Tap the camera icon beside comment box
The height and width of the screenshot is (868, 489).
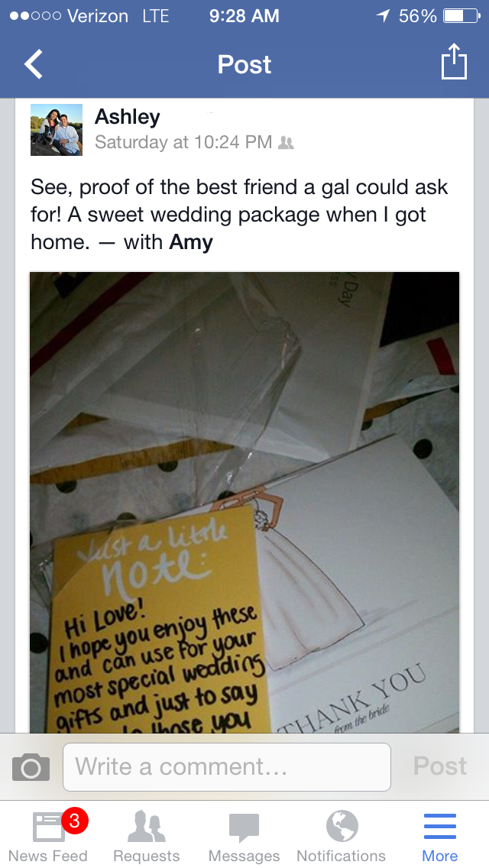coord(31,766)
